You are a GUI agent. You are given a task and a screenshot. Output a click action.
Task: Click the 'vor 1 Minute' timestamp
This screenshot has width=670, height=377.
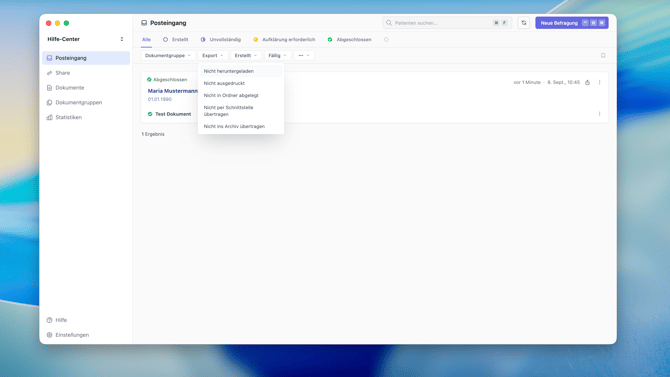pos(527,82)
